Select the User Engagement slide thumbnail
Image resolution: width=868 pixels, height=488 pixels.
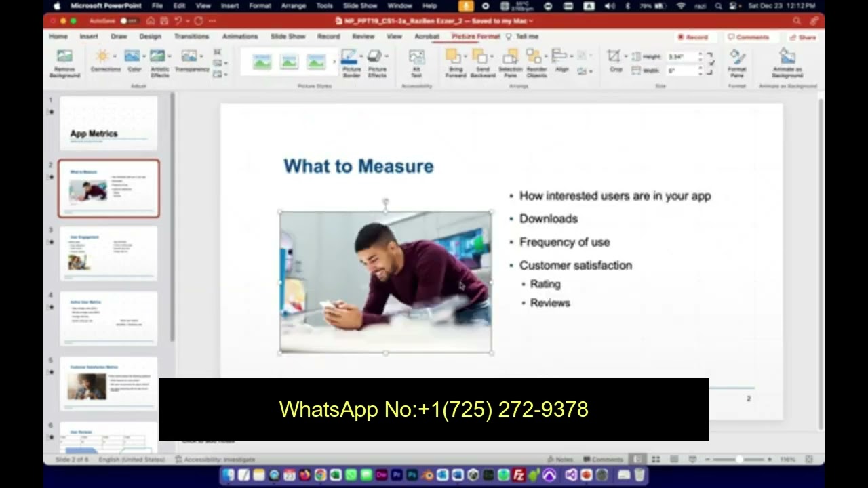pyautogui.click(x=108, y=253)
